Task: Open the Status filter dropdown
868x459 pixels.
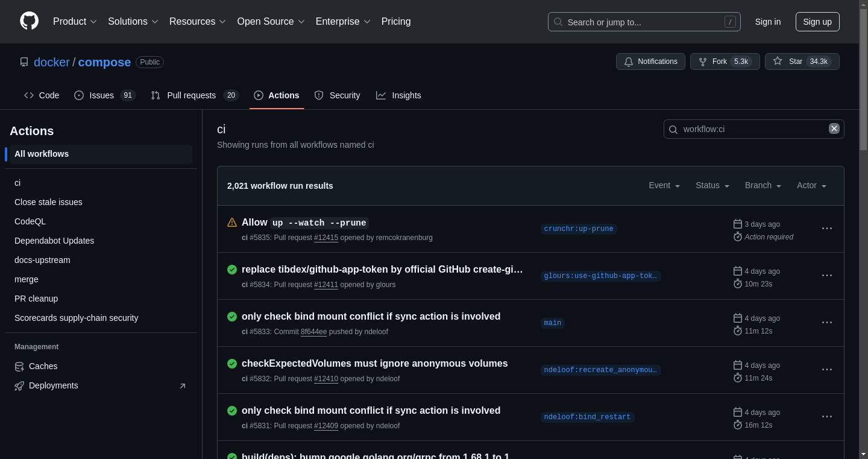Action: [712, 185]
